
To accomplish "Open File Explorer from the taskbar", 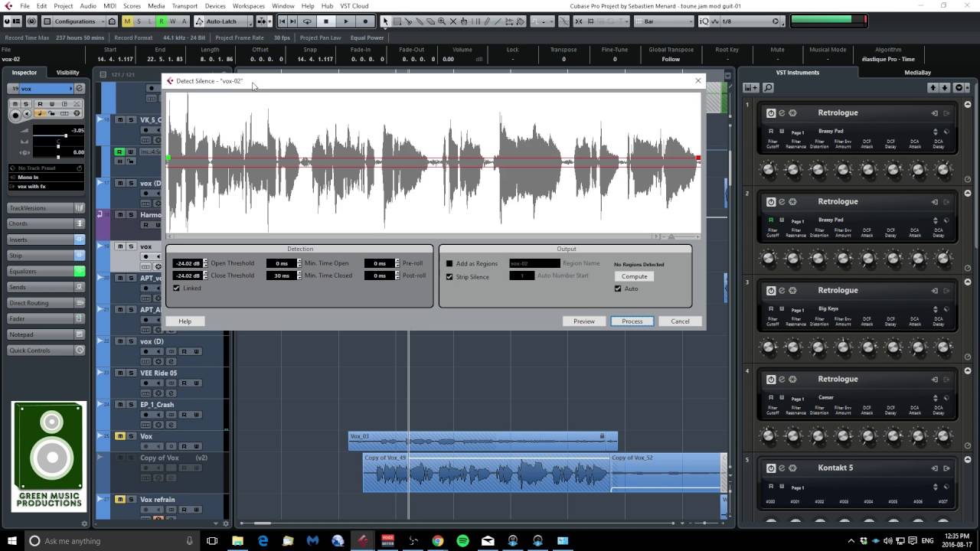I will coord(237,541).
